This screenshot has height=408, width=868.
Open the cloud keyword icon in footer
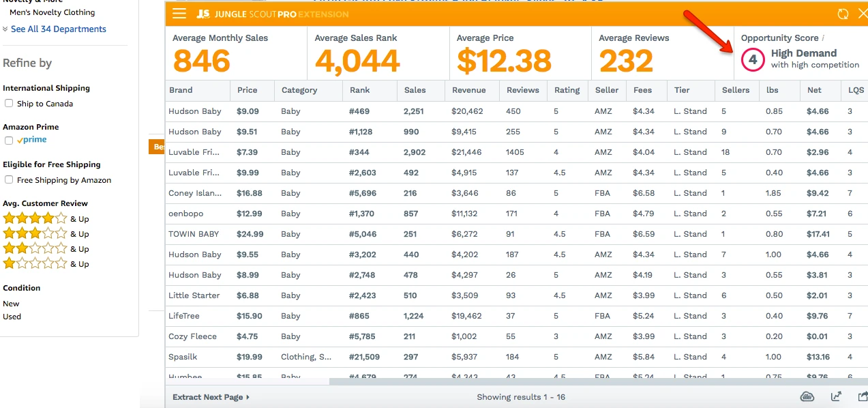(807, 397)
